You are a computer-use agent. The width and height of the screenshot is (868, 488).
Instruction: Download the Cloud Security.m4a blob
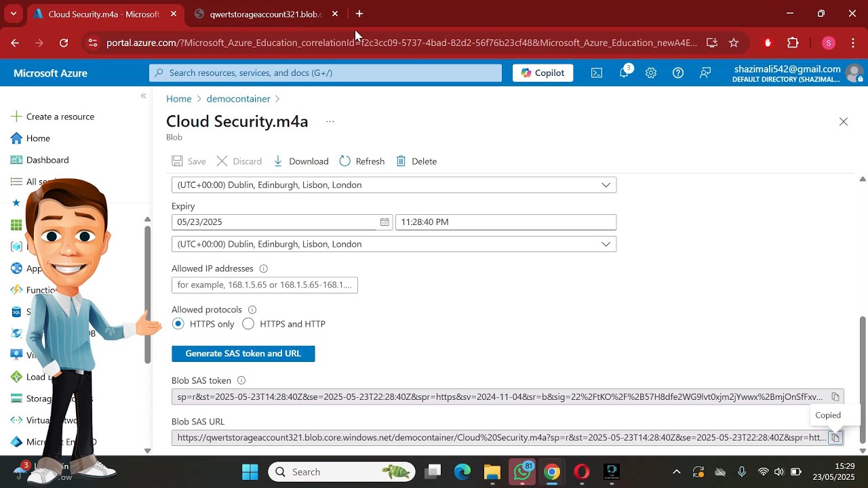301,161
